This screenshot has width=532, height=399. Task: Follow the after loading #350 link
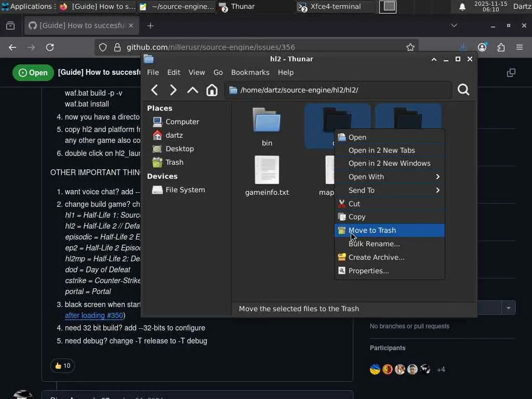click(94, 315)
